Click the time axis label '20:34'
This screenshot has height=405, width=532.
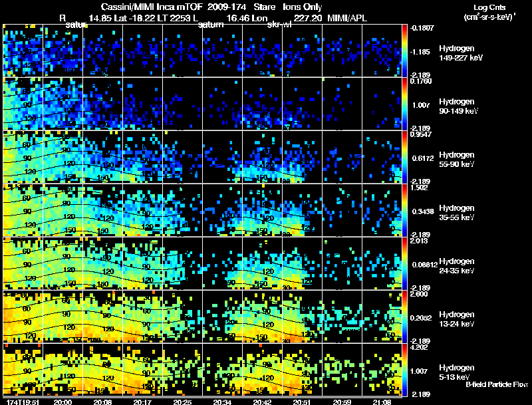click(x=222, y=402)
